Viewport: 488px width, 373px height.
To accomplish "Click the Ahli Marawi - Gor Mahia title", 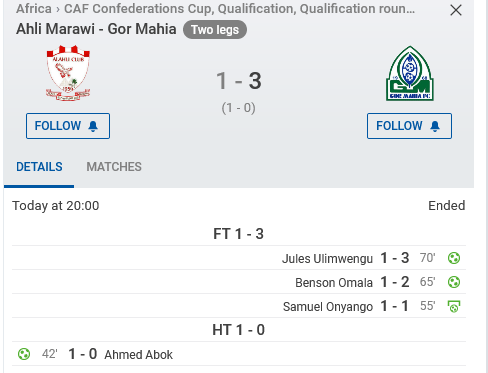I will click(96, 29).
